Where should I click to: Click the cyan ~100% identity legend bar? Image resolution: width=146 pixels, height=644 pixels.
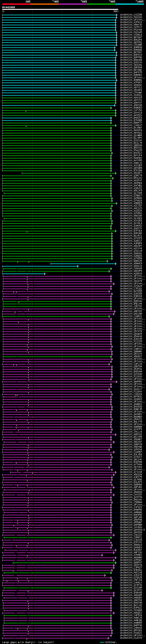130,4
